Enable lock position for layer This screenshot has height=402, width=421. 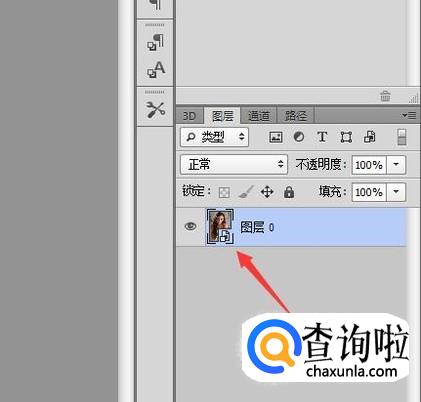[x=267, y=192]
